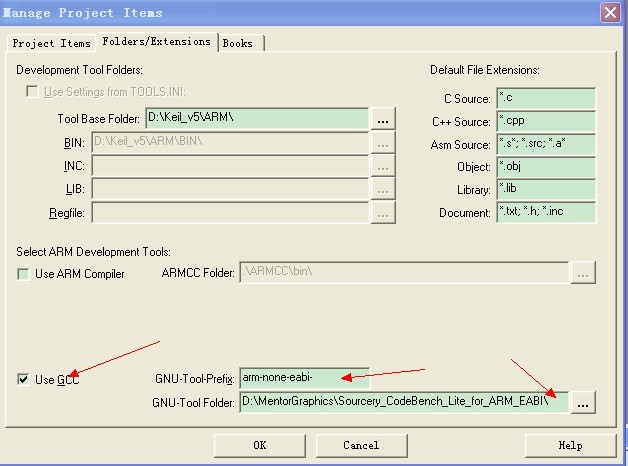
Task: Select the Folders/Extensions tab
Action: tap(157, 42)
